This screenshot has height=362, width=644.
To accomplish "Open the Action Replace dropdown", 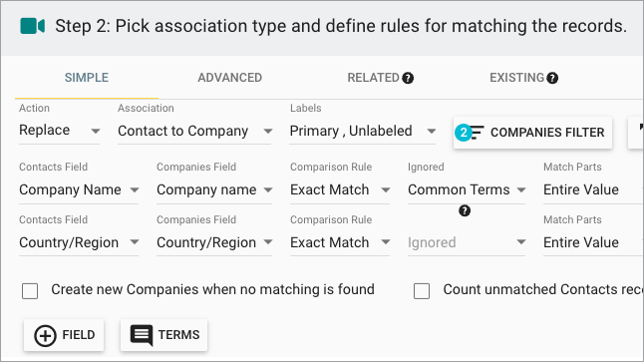I will pos(60,131).
